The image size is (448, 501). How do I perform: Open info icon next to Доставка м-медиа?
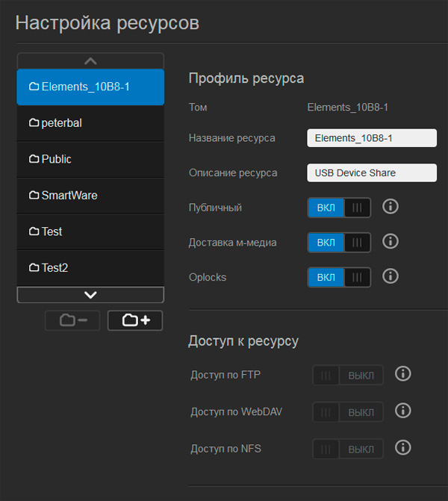(x=390, y=241)
